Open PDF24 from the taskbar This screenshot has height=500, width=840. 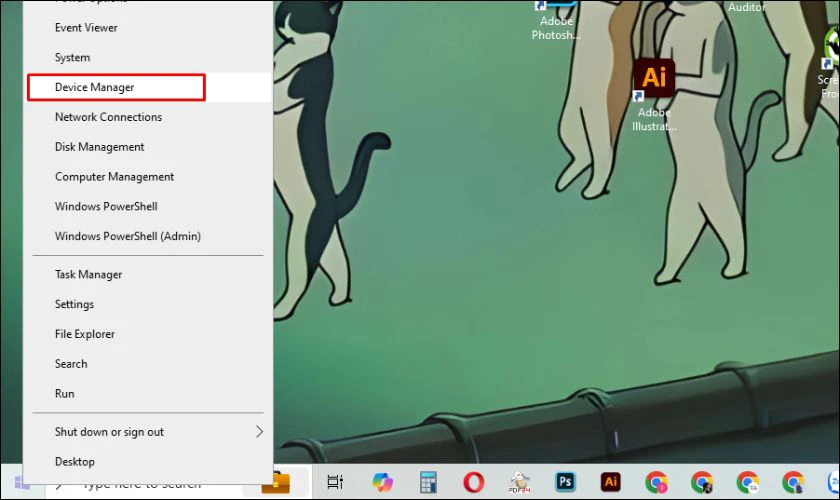pyautogui.click(x=519, y=482)
